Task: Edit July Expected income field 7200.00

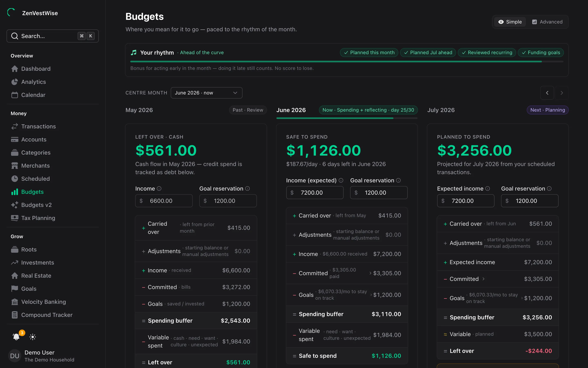Action: (x=466, y=201)
